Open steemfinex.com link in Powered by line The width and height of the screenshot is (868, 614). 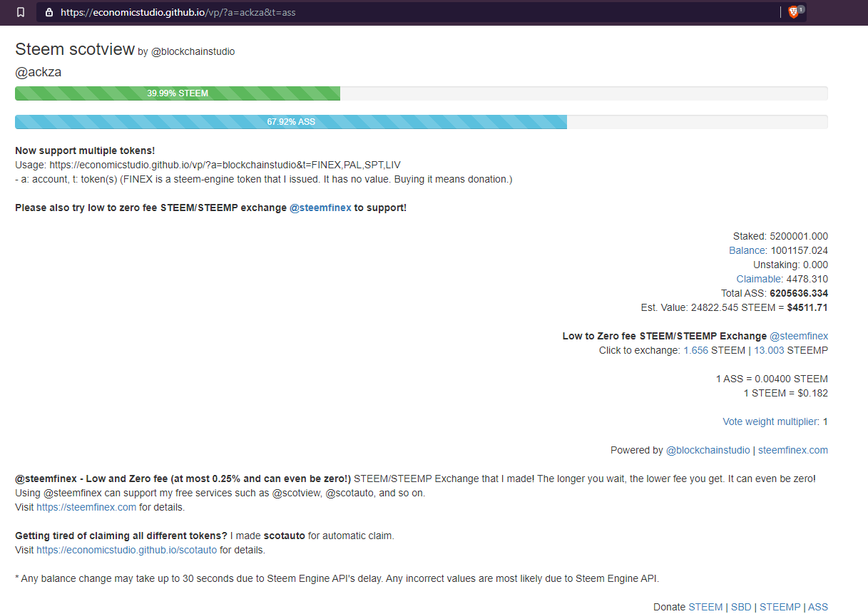[x=793, y=450]
